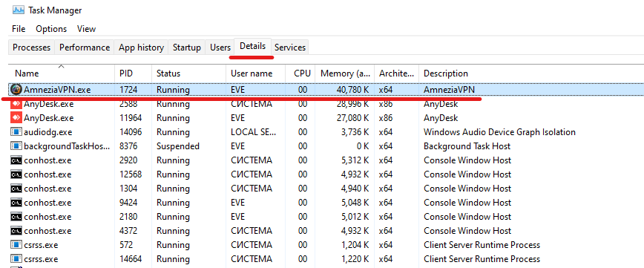Click the audiodg.exe process icon
Image resolution: width=644 pixels, height=268 pixels.
16,132
